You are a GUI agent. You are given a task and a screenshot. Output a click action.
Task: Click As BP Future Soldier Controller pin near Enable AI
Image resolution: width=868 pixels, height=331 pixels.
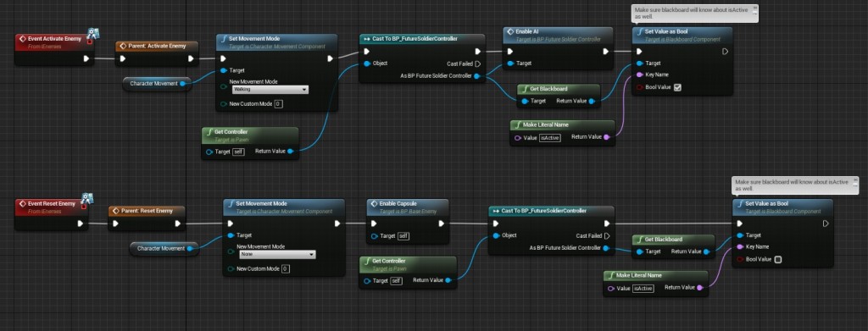477,75
